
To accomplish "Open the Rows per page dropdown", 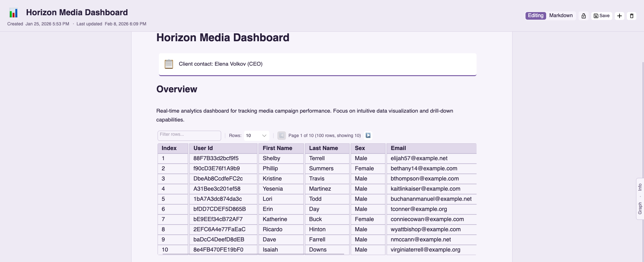I will [256, 135].
